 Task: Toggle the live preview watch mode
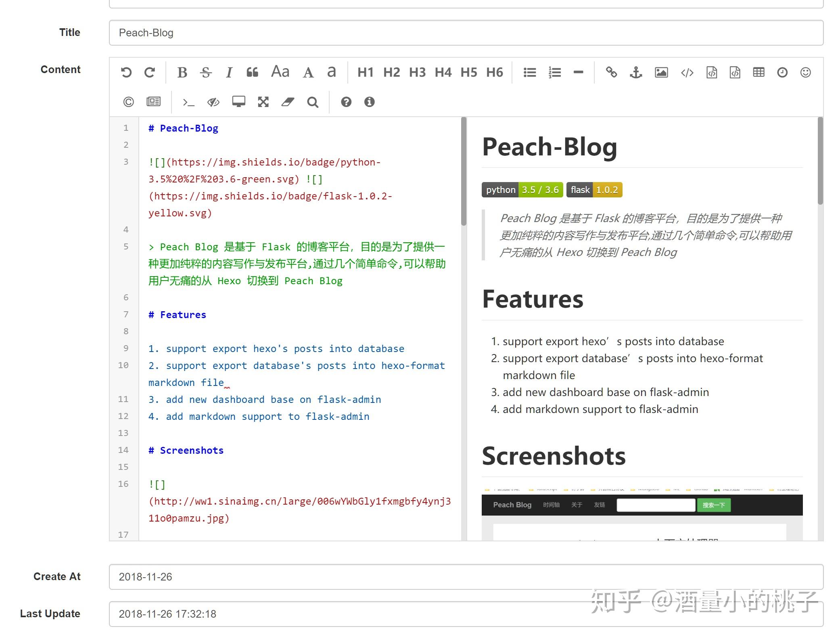click(213, 102)
